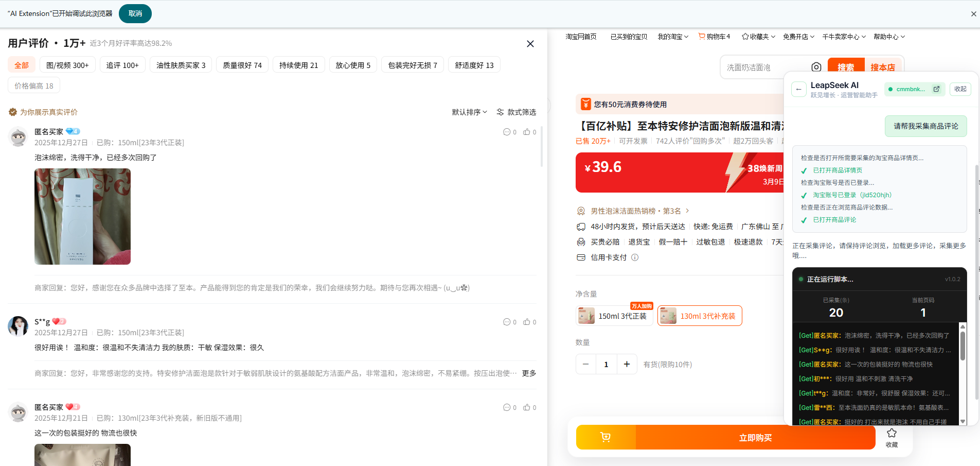The image size is (980, 466).
Task: Click the star favorite (收藏) icon
Action: (x=892, y=433)
